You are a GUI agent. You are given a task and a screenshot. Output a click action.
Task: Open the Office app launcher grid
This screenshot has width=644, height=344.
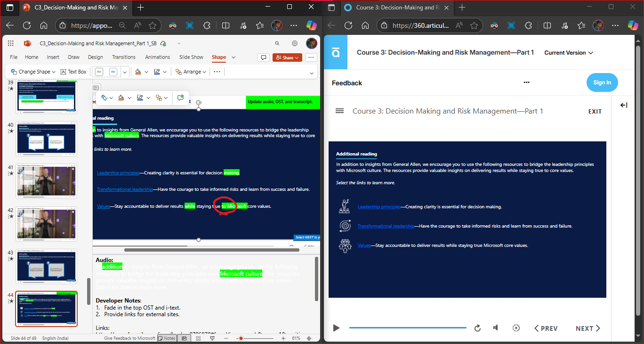pos(11,43)
